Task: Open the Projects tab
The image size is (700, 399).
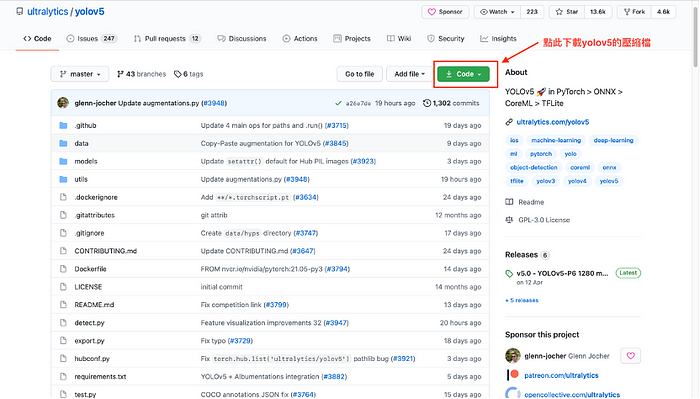Action: [352, 39]
